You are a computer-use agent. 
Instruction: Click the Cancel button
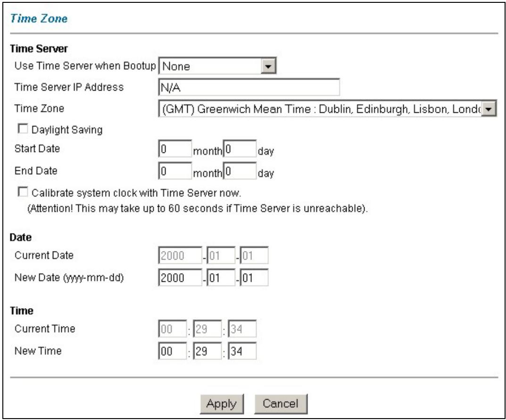(x=281, y=404)
